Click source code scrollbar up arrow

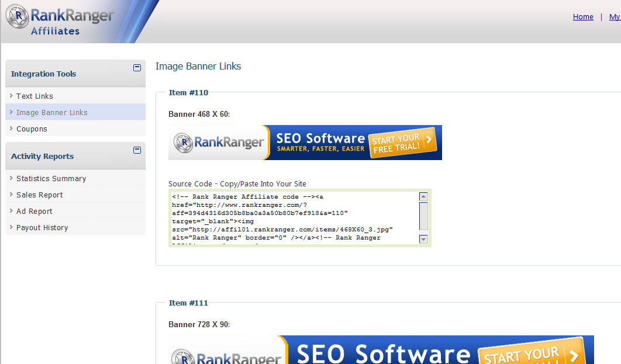pyautogui.click(x=423, y=197)
